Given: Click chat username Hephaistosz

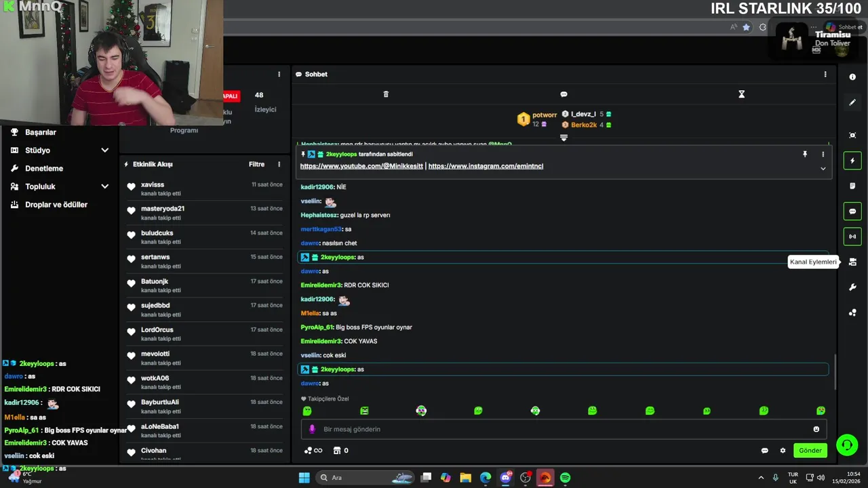Looking at the screenshot, I should (319, 215).
